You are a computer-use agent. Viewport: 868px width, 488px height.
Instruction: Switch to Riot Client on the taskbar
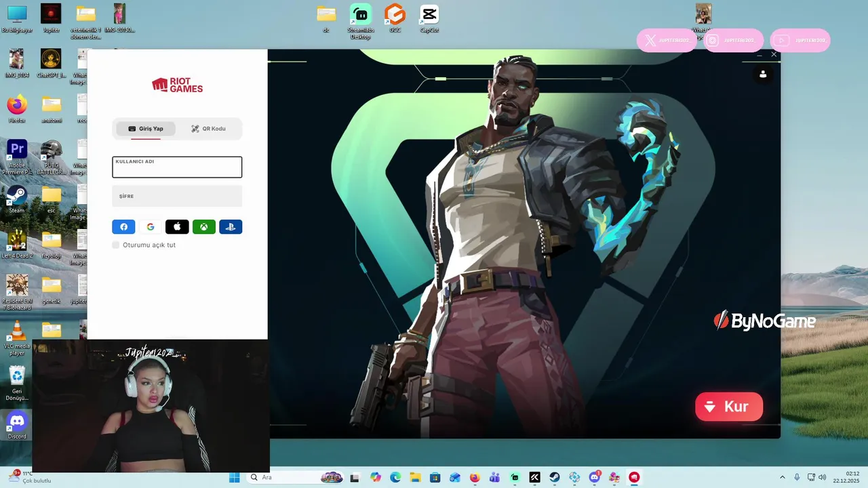(x=634, y=477)
